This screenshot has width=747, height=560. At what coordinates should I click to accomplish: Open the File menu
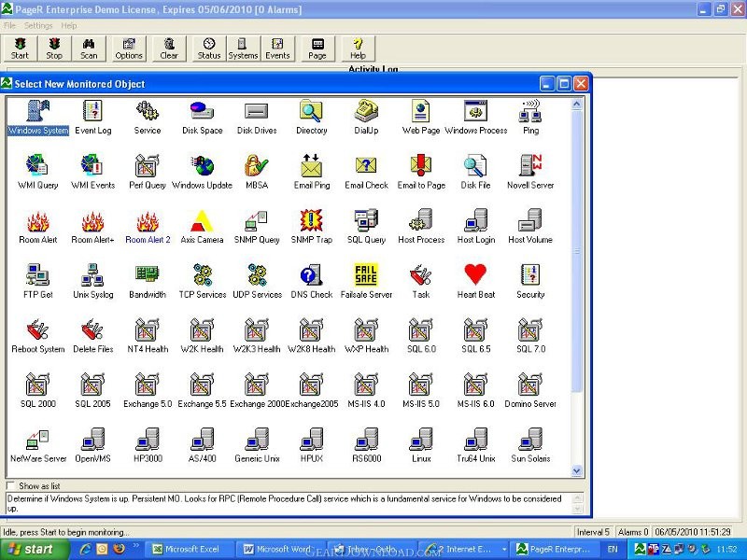(x=9, y=26)
